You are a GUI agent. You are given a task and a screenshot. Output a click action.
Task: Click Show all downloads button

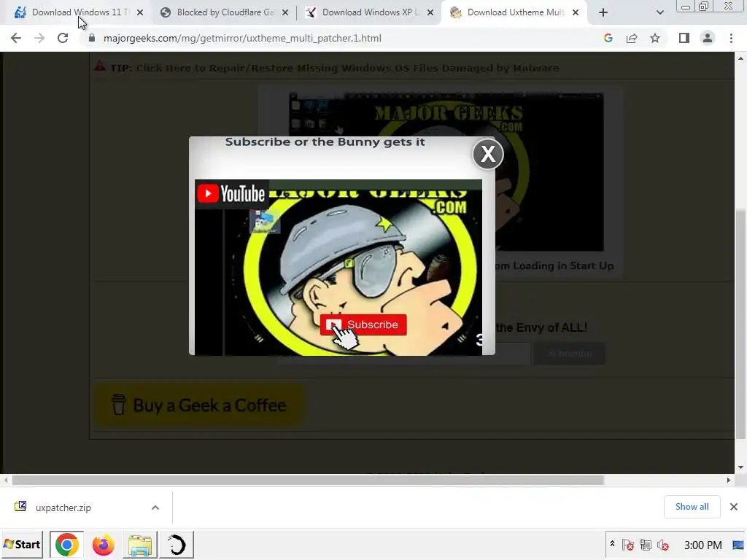pos(692,507)
